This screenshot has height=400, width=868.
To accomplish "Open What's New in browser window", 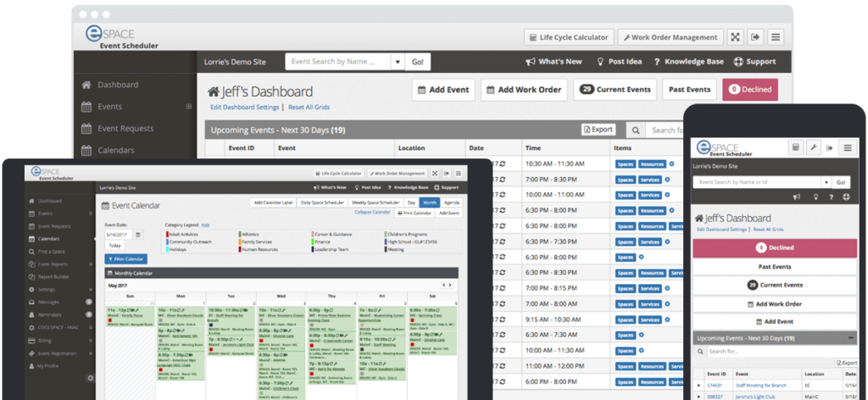I will coord(554,61).
